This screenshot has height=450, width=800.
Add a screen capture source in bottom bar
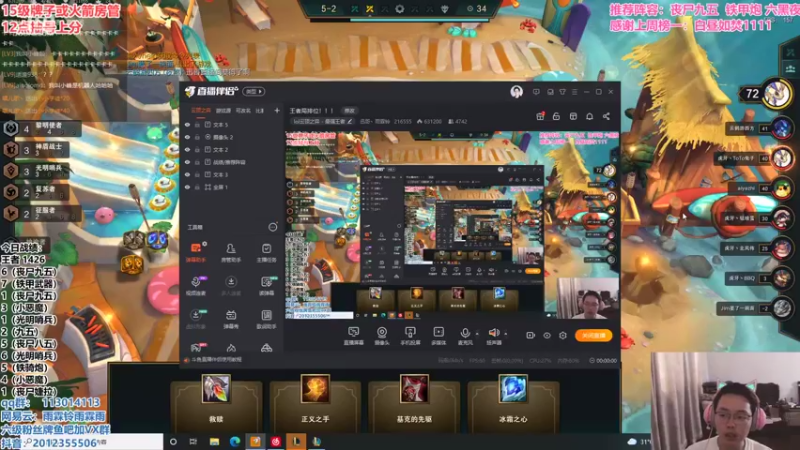click(x=353, y=336)
